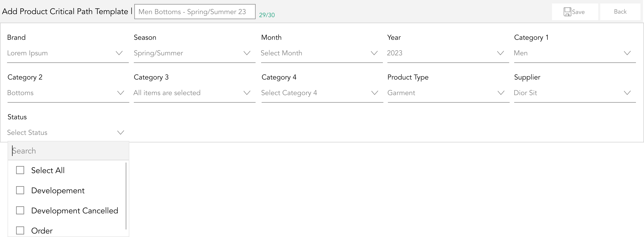Expand the Category 3 chevron arrow
The width and height of the screenshot is (644, 237).
click(247, 93)
